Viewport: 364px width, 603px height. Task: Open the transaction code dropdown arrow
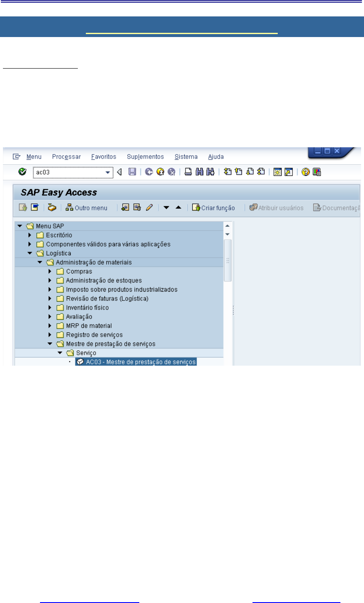click(x=108, y=172)
